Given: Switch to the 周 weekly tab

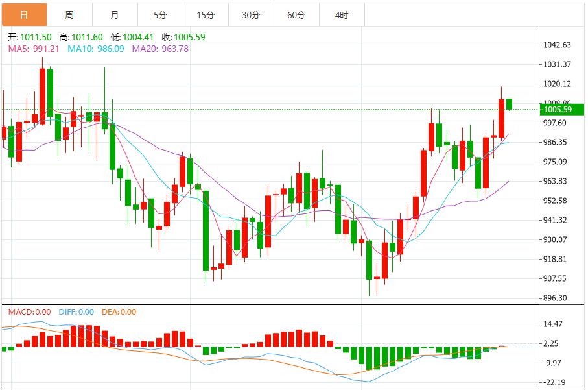Looking at the screenshot, I should click(69, 15).
